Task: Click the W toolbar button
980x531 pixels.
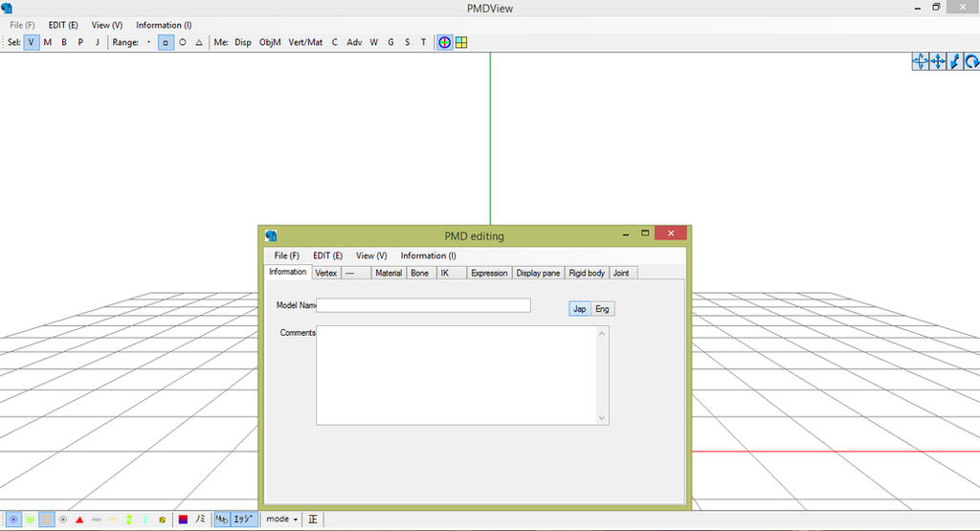Action: (x=374, y=42)
